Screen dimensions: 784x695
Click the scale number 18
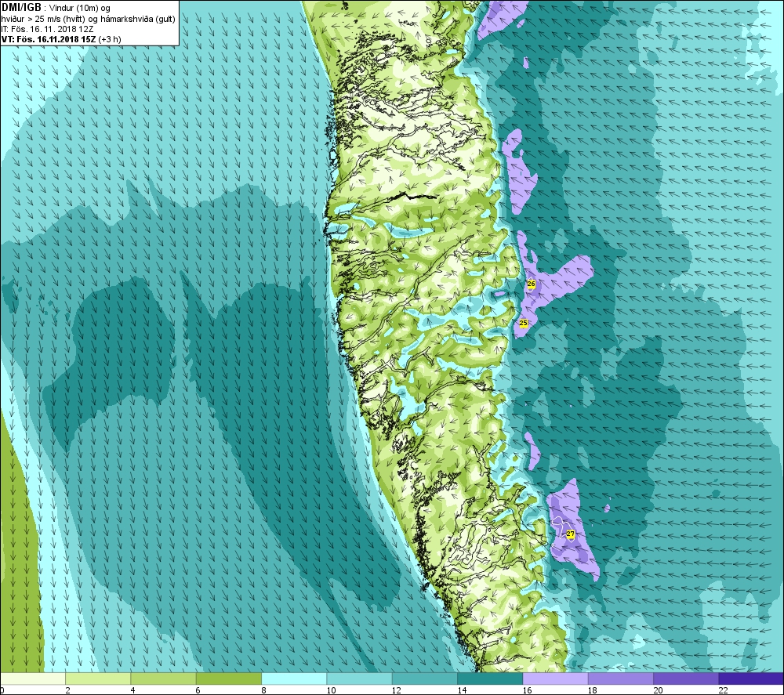[x=593, y=690]
